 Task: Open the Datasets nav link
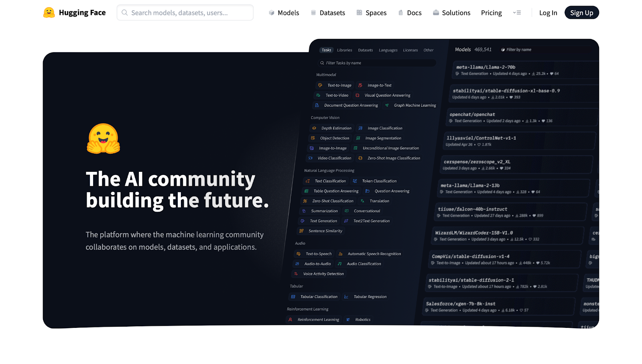pyautogui.click(x=328, y=13)
